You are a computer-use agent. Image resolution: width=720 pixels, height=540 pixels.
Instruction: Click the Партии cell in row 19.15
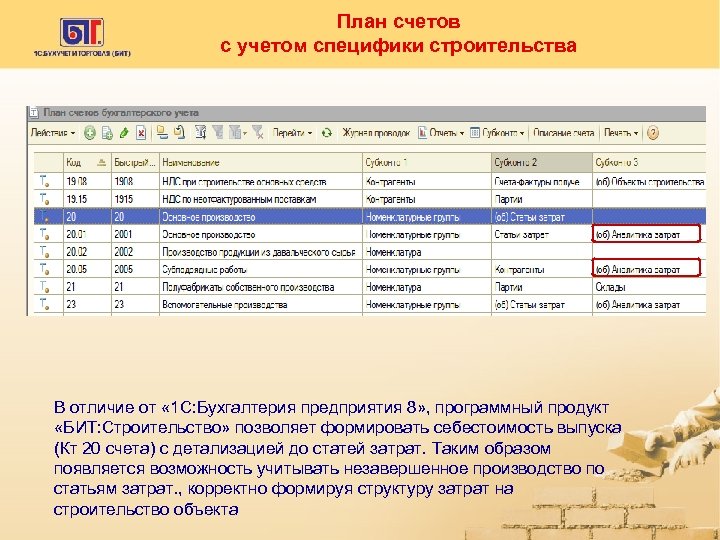pyautogui.click(x=542, y=199)
